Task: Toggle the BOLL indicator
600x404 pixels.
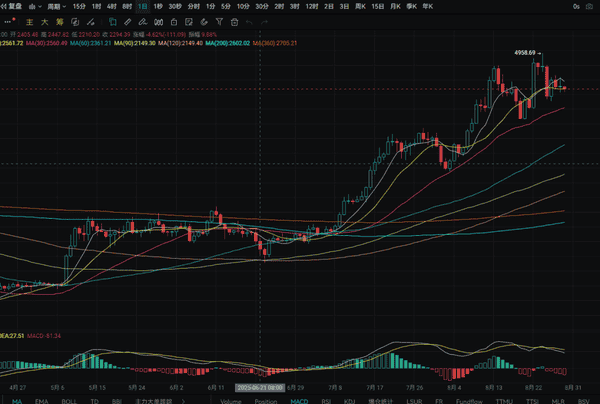Action: point(69,399)
